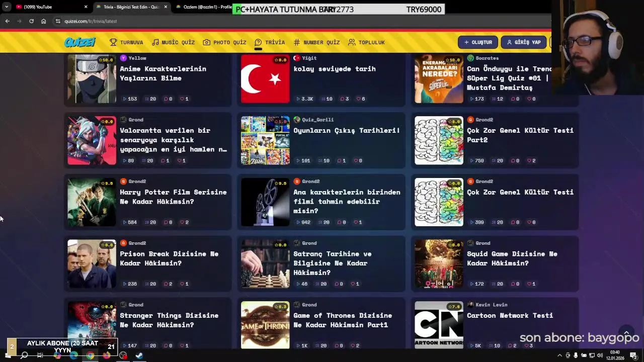Open 'Oyunların Çıkış Tarihleri!' quiz title
The width and height of the screenshot is (644, 362).
pos(347,130)
